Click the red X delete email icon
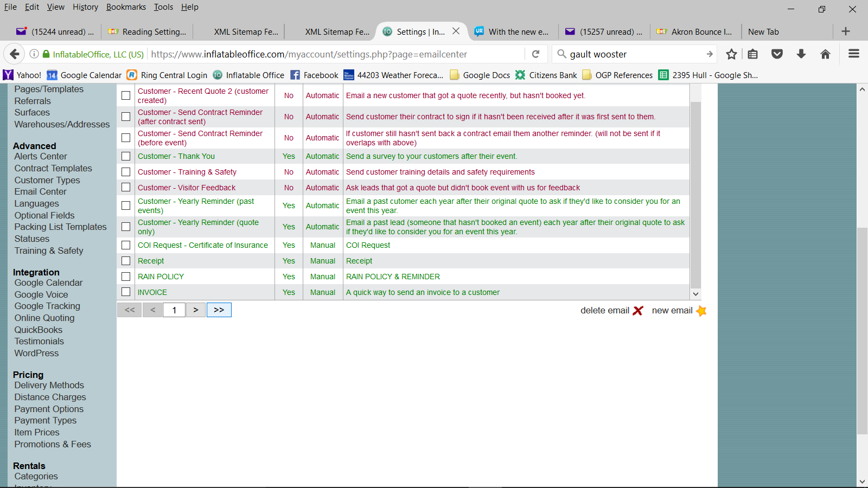 [x=638, y=311]
